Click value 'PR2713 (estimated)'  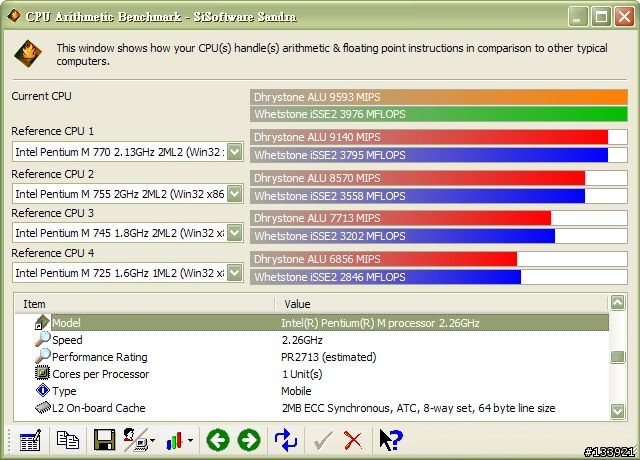pyautogui.click(x=329, y=357)
